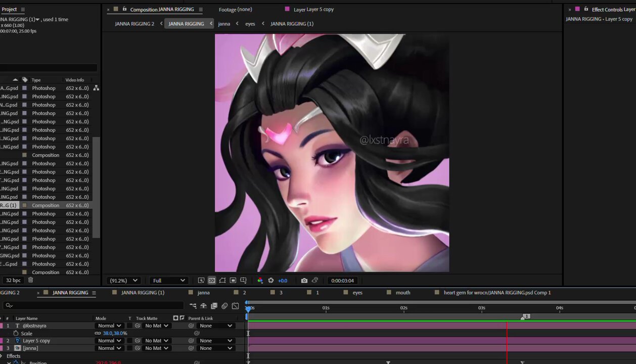
Task: Open Parent dropdown for Layer 5 copy
Action: [x=215, y=341]
